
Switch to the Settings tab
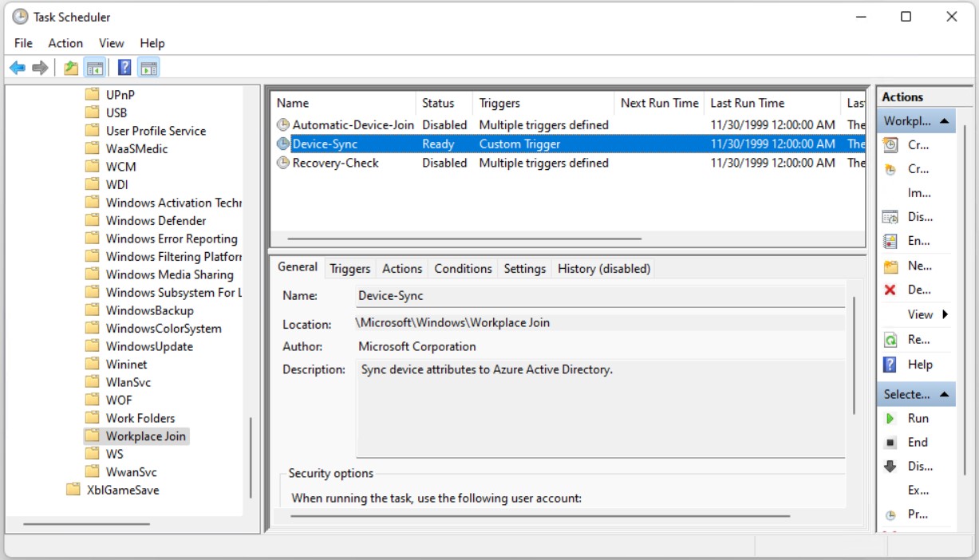click(525, 269)
